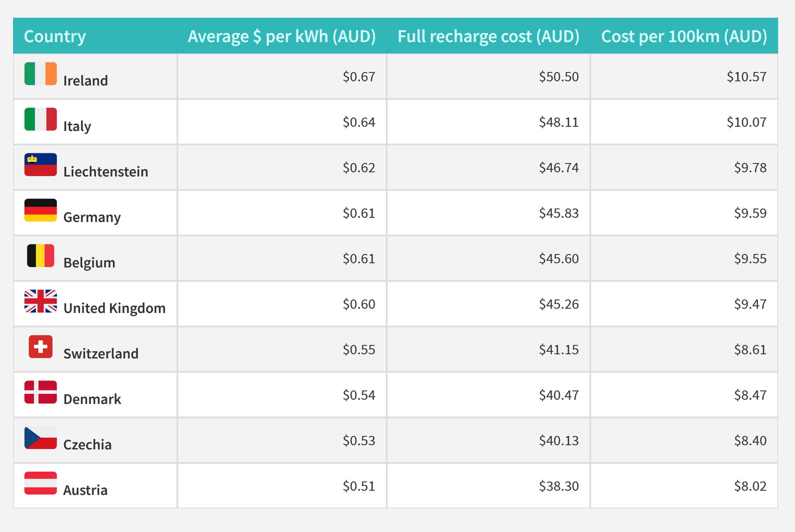Click the $45.83 full recharge cost
The width and height of the screenshot is (795, 532).
pos(559,213)
